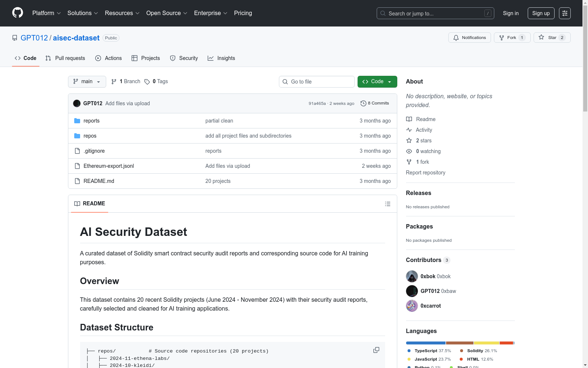Select the README tab header
This screenshot has height=368, width=588.
[90, 204]
